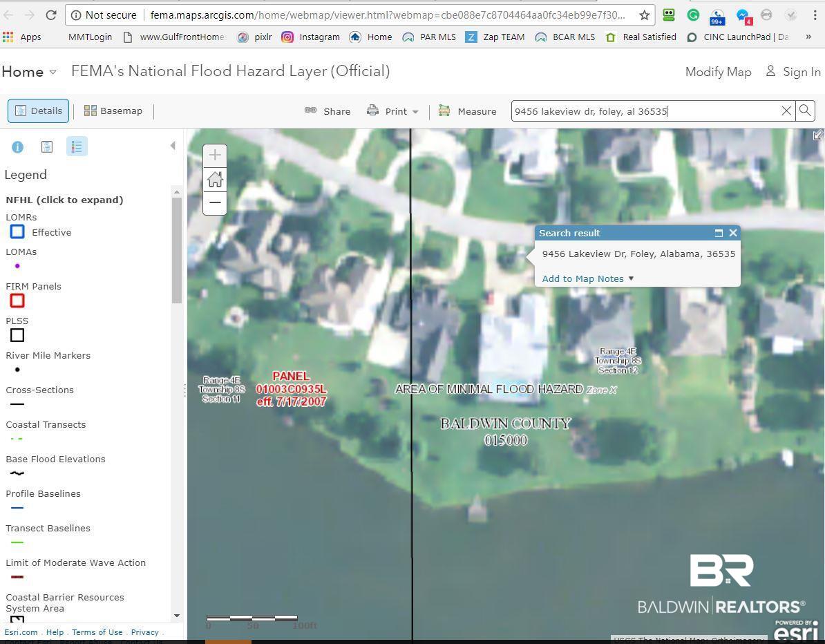825x644 pixels.
Task: Click the search magnifier icon
Action: pyautogui.click(x=805, y=111)
